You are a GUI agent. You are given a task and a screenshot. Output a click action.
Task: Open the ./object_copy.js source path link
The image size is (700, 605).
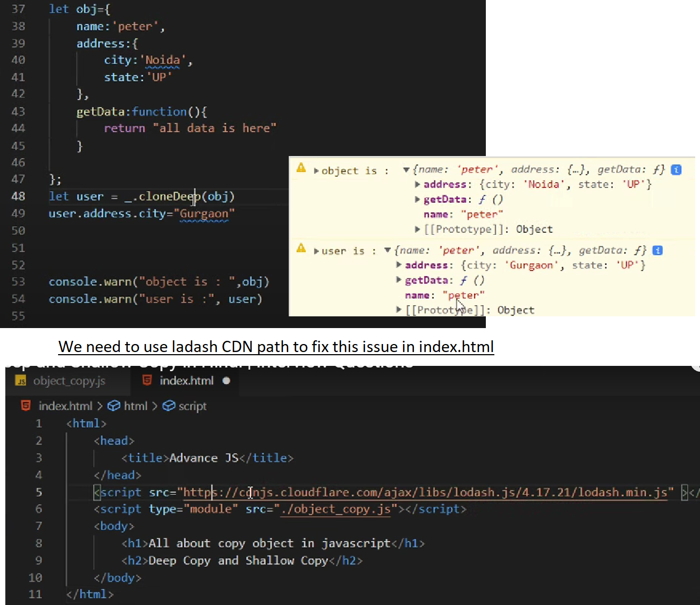point(335,510)
